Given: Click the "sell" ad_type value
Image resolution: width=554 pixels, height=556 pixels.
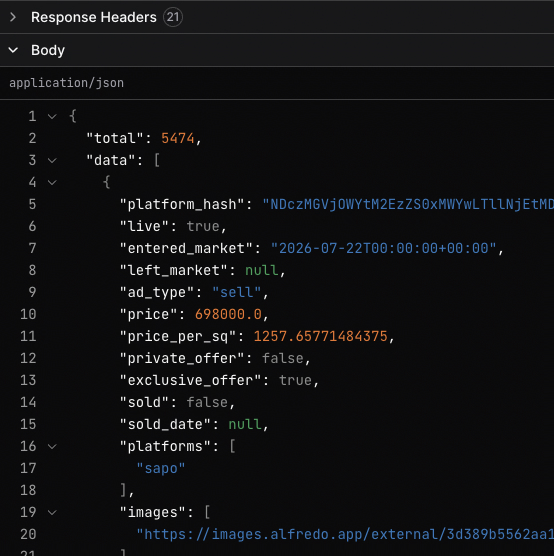Looking at the screenshot, I should click(237, 292).
